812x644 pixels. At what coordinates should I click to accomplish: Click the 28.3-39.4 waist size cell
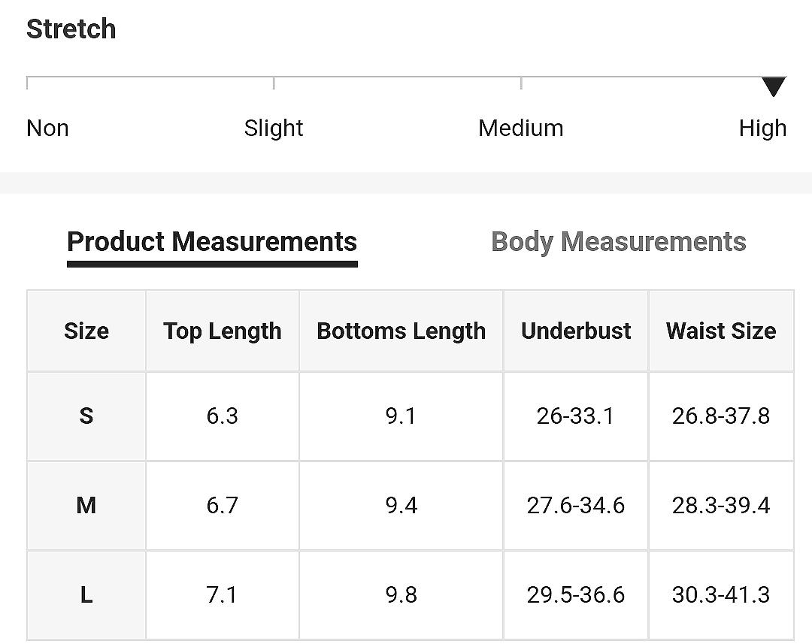click(x=721, y=505)
